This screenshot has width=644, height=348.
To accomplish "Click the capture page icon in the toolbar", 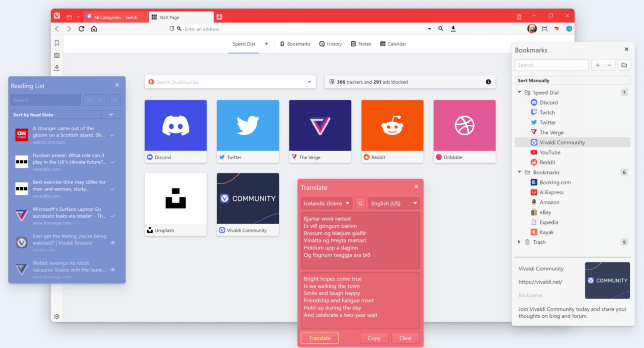I will tap(544, 29).
